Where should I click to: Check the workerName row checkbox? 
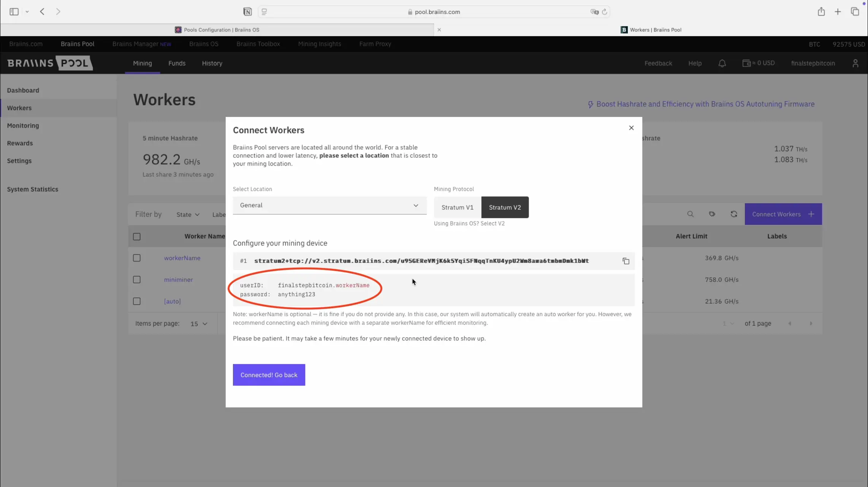click(x=137, y=258)
